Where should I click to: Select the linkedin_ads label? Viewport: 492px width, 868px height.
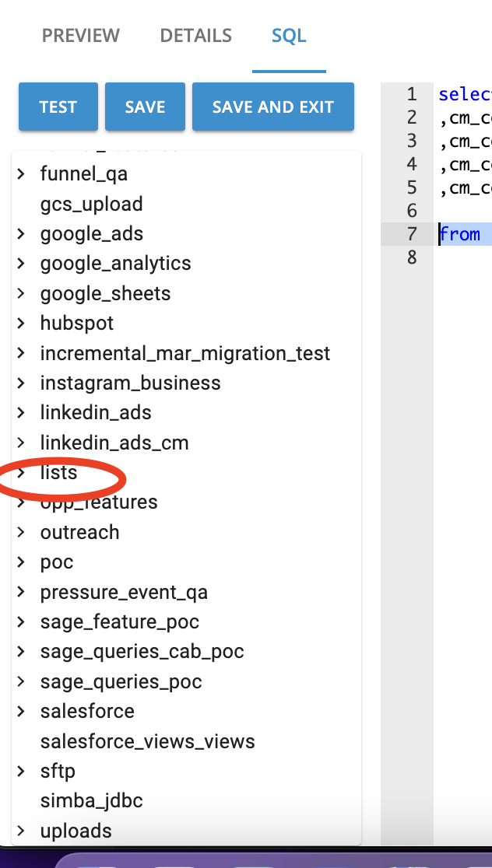click(95, 413)
